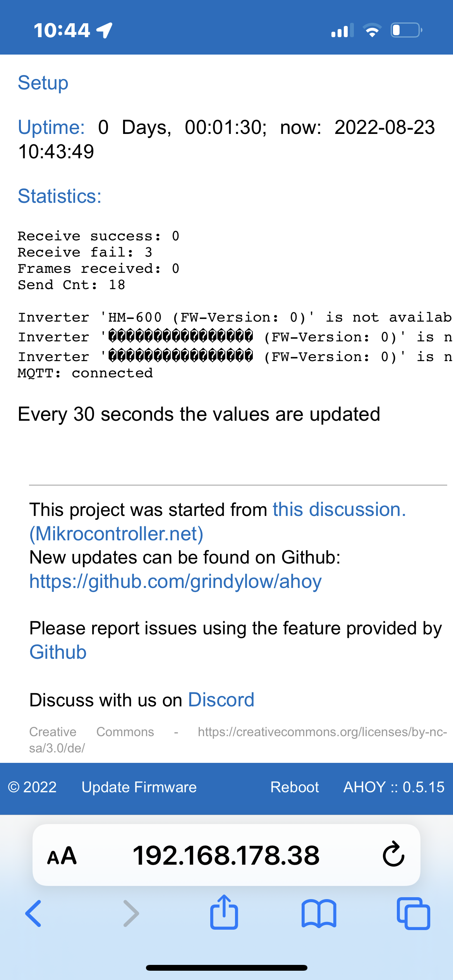Open the Setup page

click(x=43, y=82)
